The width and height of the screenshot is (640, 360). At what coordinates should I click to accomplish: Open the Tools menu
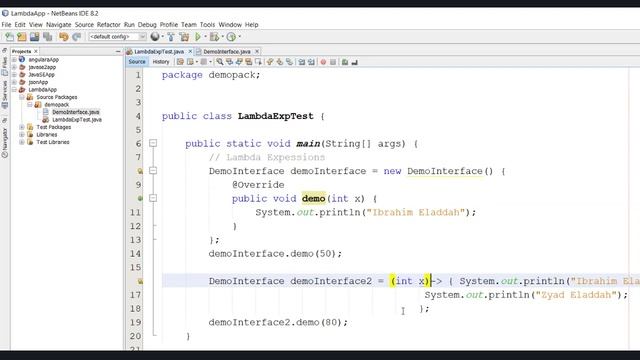point(207,24)
